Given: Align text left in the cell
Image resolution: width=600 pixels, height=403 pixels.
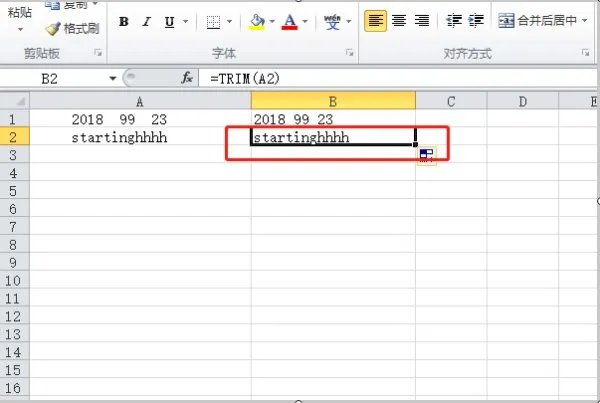Looking at the screenshot, I should [x=375, y=21].
